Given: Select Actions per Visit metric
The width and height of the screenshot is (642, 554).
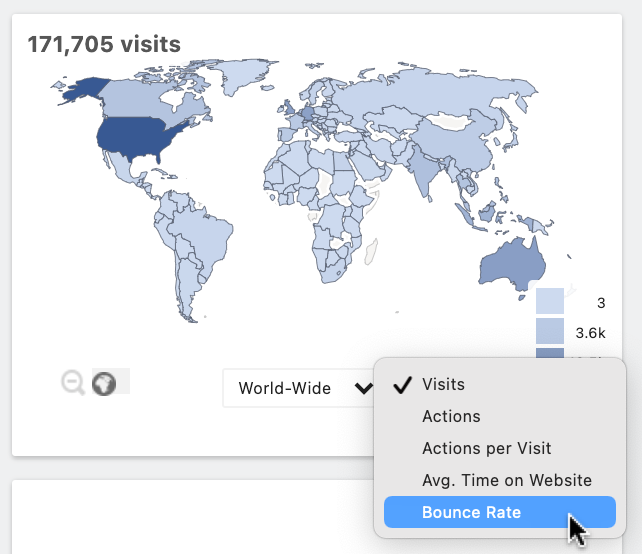Looking at the screenshot, I should 500,448.
